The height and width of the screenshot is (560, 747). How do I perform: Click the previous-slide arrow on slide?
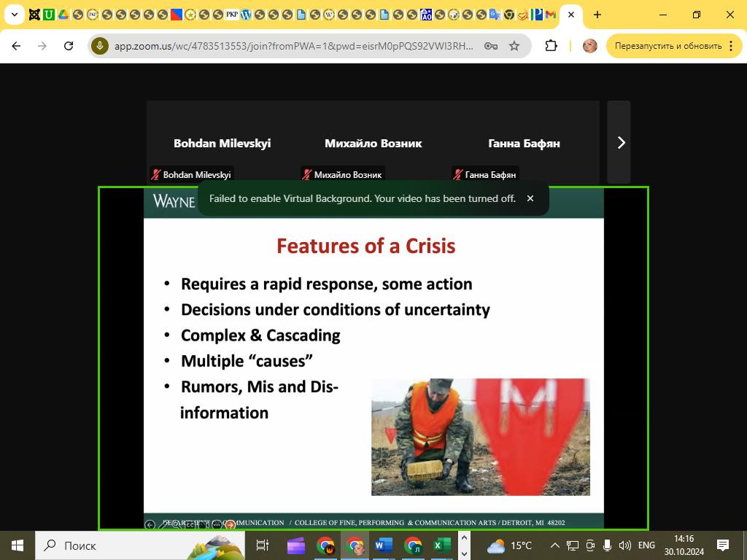(x=150, y=525)
